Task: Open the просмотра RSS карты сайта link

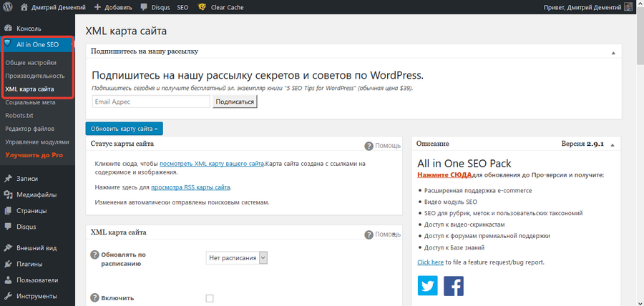Action: pyautogui.click(x=190, y=187)
